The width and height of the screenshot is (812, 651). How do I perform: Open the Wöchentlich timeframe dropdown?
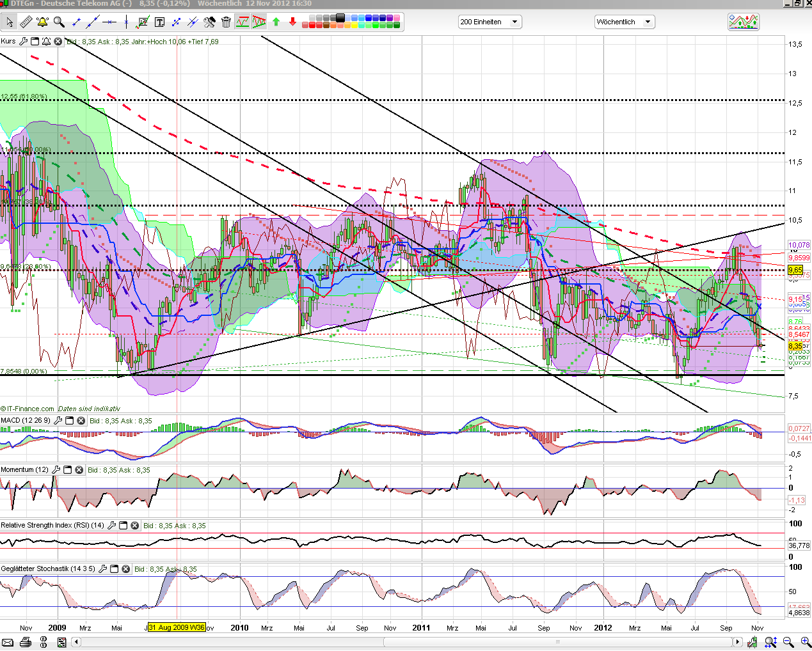[625, 22]
